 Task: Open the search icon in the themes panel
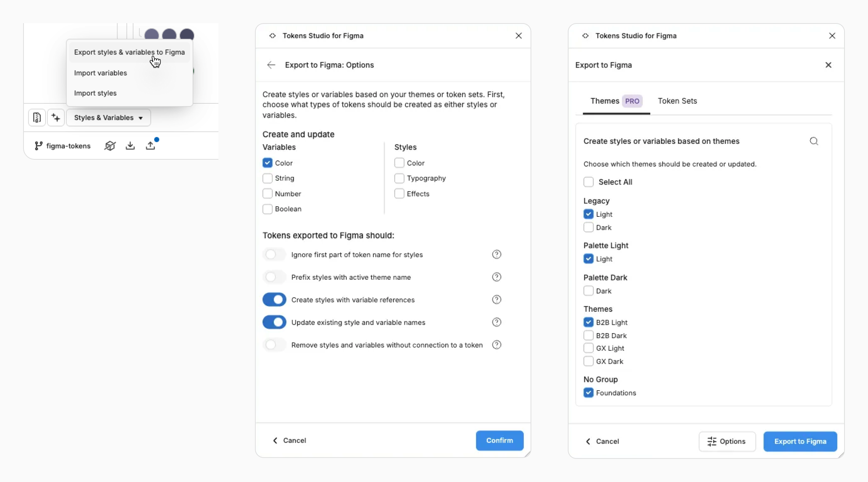click(814, 141)
